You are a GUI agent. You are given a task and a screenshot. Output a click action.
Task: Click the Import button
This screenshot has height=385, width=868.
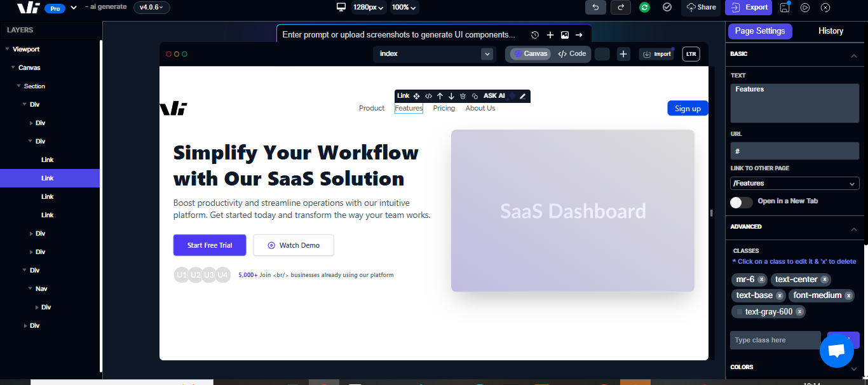[x=656, y=54]
